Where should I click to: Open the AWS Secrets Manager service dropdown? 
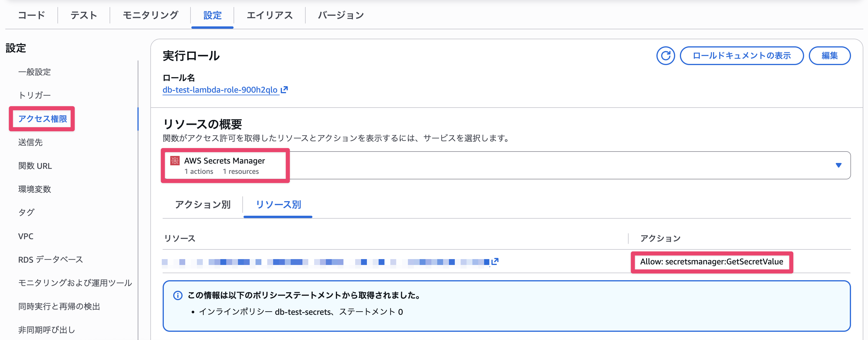pyautogui.click(x=506, y=165)
